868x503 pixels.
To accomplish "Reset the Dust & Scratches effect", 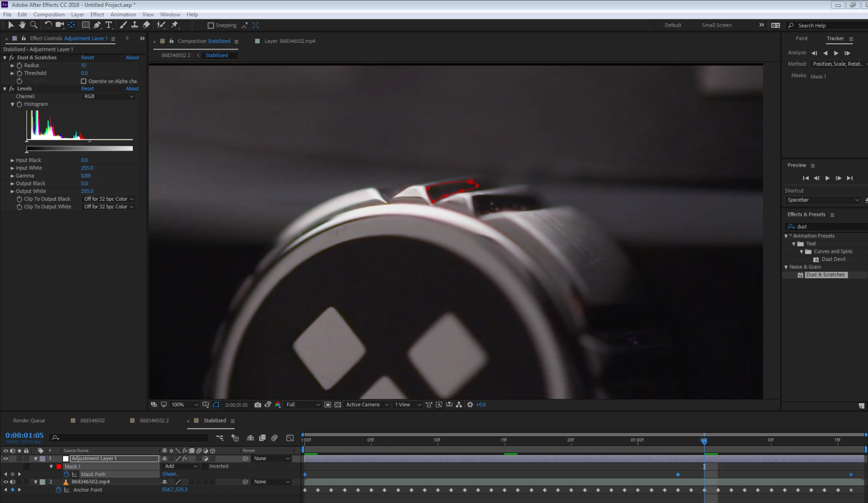I will [x=87, y=58].
